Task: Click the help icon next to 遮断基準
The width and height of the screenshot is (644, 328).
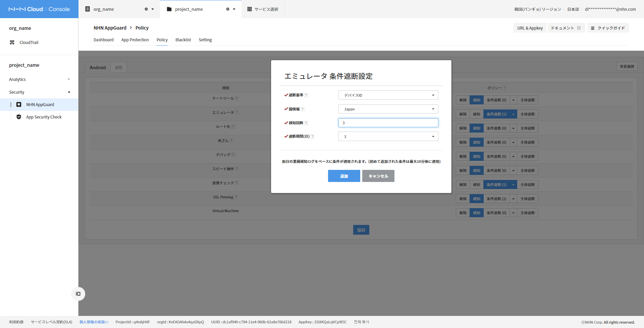Action: [306, 95]
